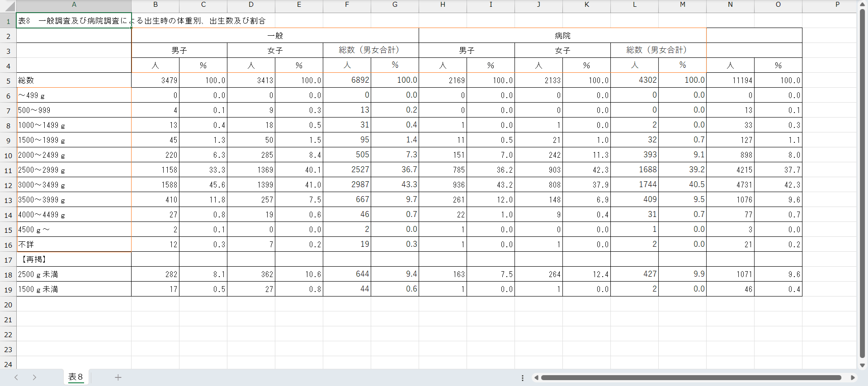Screen dimensions: 868x386
Task: Click the vertical scrollbar down arrow
Action: tap(862, 365)
